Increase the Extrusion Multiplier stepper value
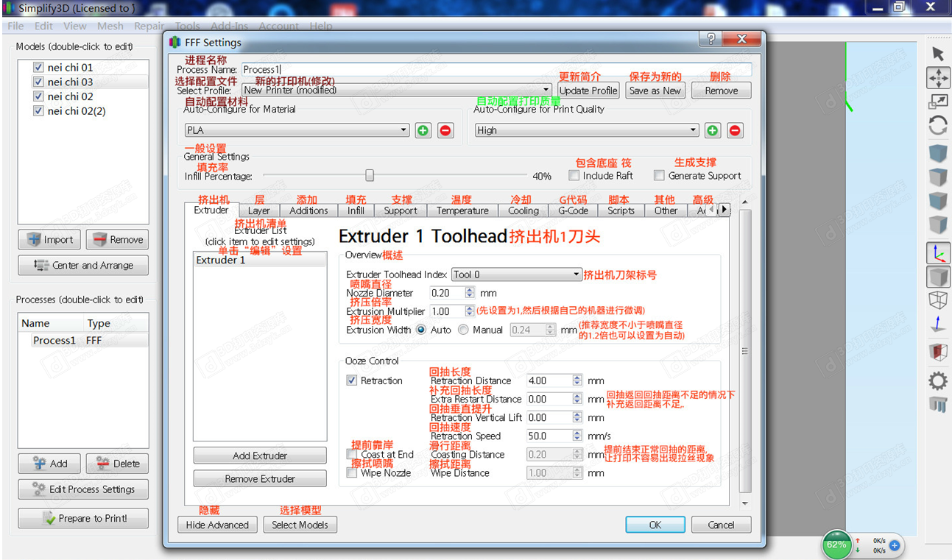This screenshot has height=560, width=952. pos(470,308)
